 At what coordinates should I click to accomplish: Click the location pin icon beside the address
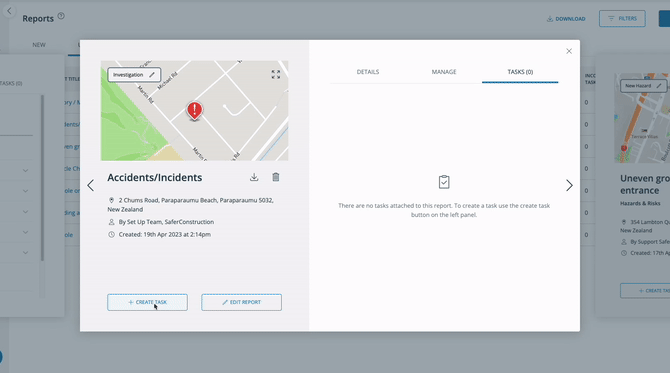111,200
